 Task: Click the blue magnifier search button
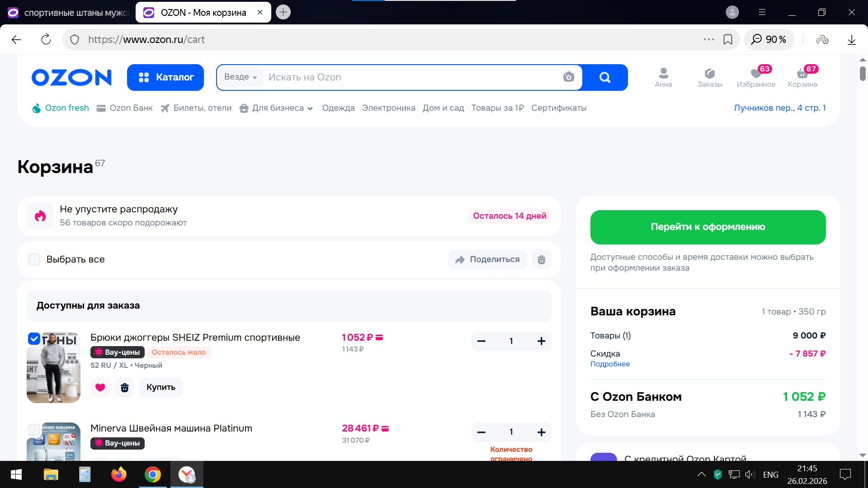click(605, 77)
